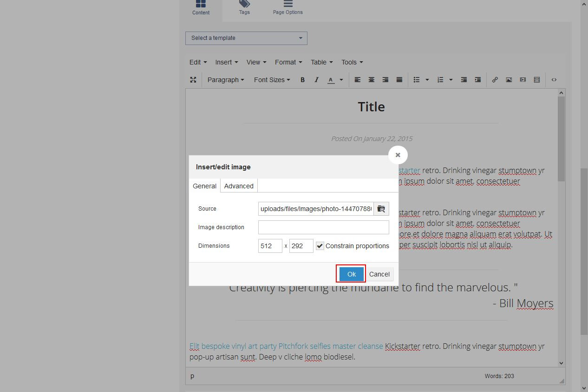Open Paragraph format dropdown
The height and width of the screenshot is (392, 588).
tap(226, 80)
